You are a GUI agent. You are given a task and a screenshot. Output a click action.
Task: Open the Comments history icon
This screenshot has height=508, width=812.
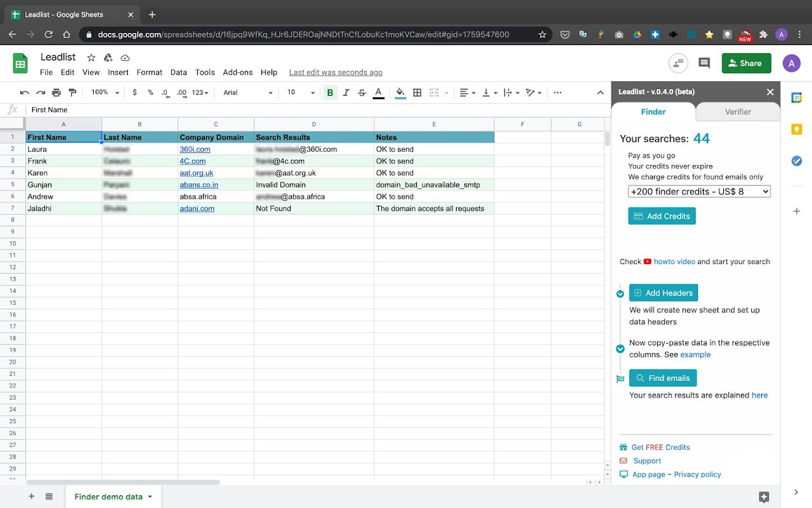704,63
